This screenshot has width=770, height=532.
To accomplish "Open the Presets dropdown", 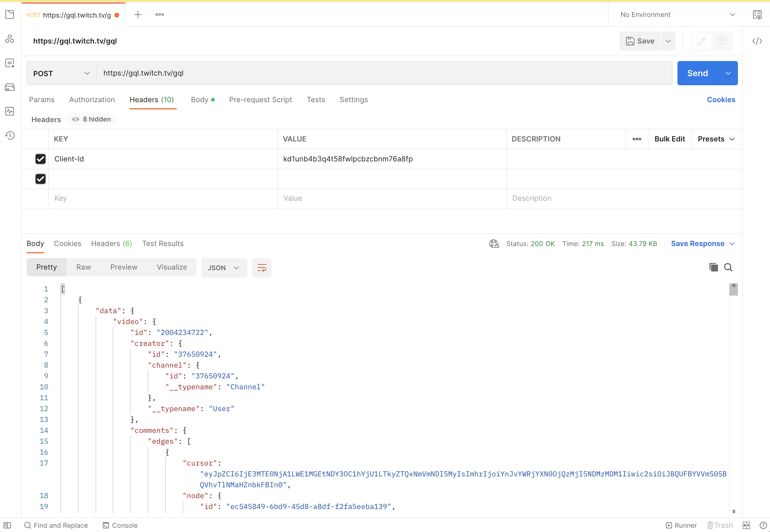I will (x=716, y=139).
